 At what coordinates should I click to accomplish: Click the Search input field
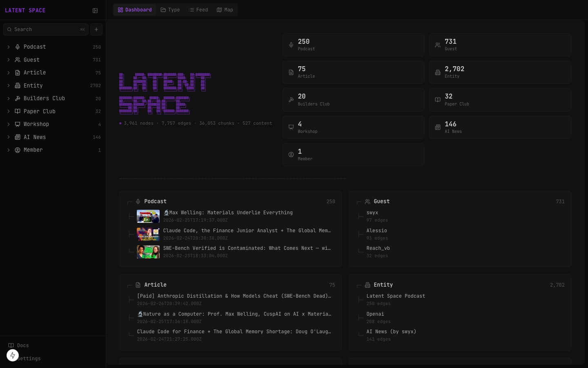coord(46,29)
